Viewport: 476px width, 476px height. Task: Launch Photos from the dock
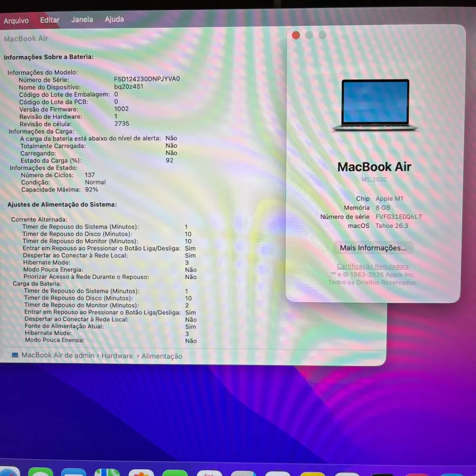(141, 472)
